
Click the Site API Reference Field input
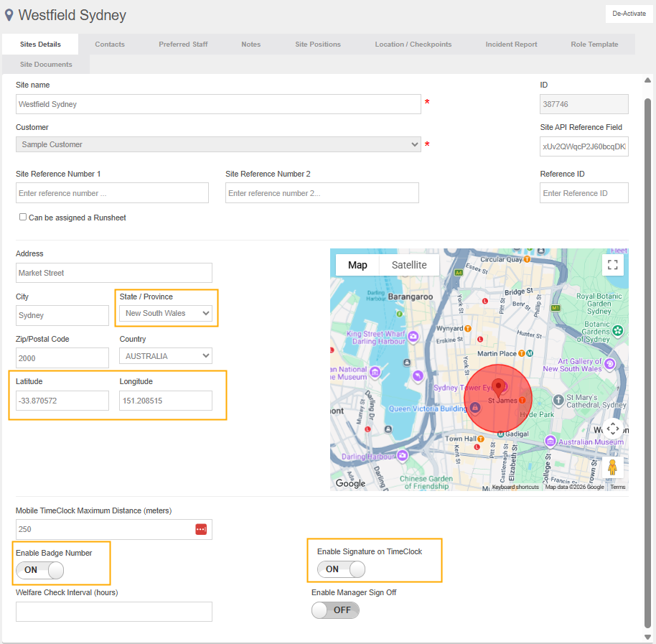pyautogui.click(x=584, y=146)
